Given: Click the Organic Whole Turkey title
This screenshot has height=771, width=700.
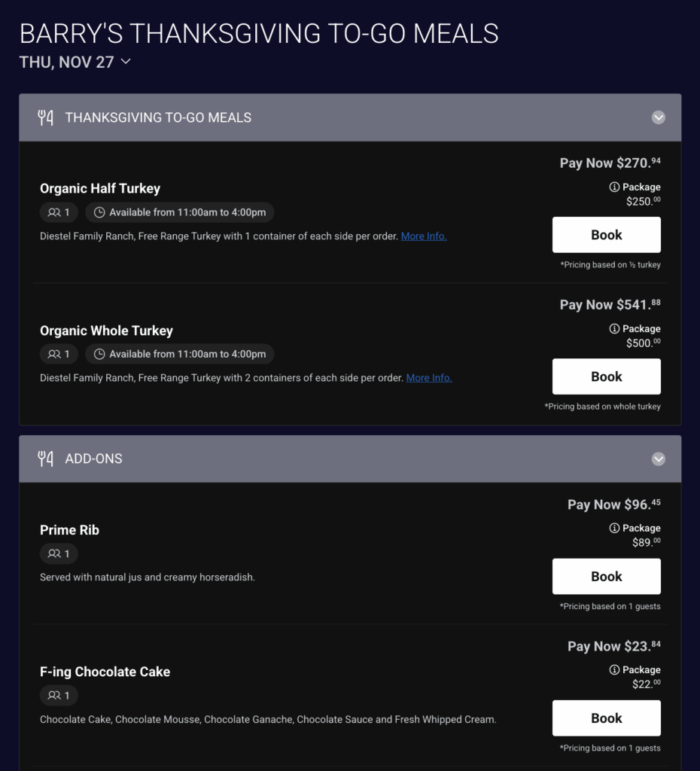Looking at the screenshot, I should (106, 331).
